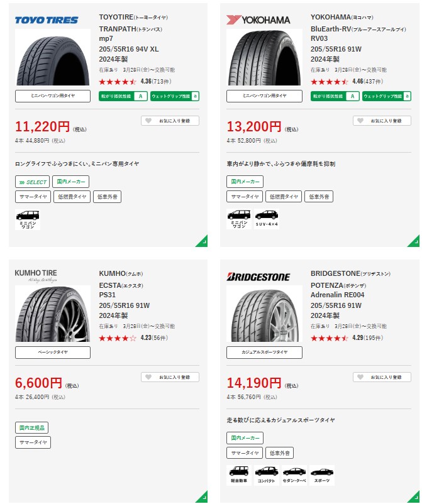The width and height of the screenshot is (422, 504).
Task: Add Yokohama BluEarth-RV to favorites
Action: (x=382, y=121)
